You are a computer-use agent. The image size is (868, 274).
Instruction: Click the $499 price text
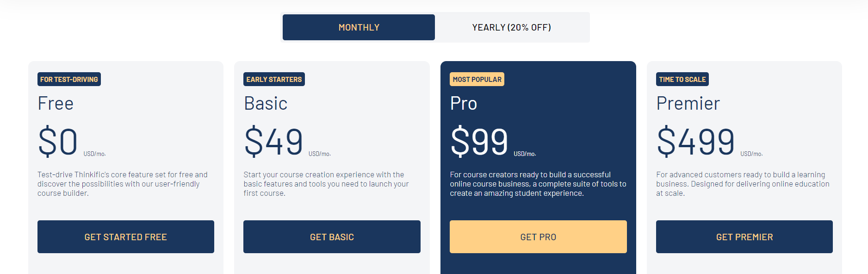click(x=695, y=142)
